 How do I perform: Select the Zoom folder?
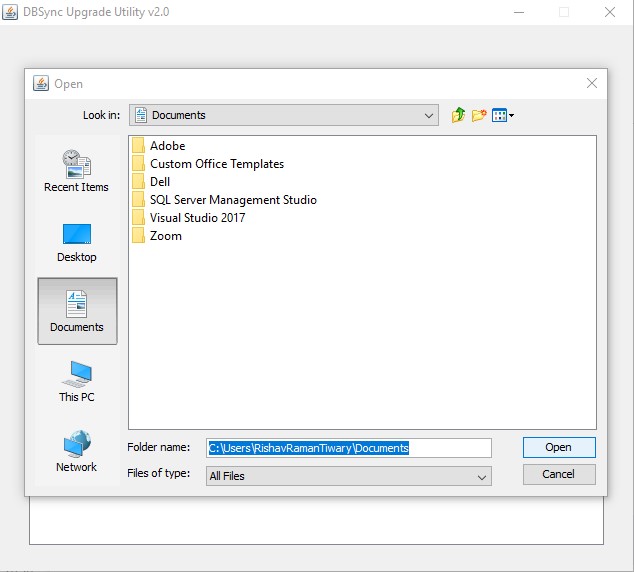pos(165,236)
